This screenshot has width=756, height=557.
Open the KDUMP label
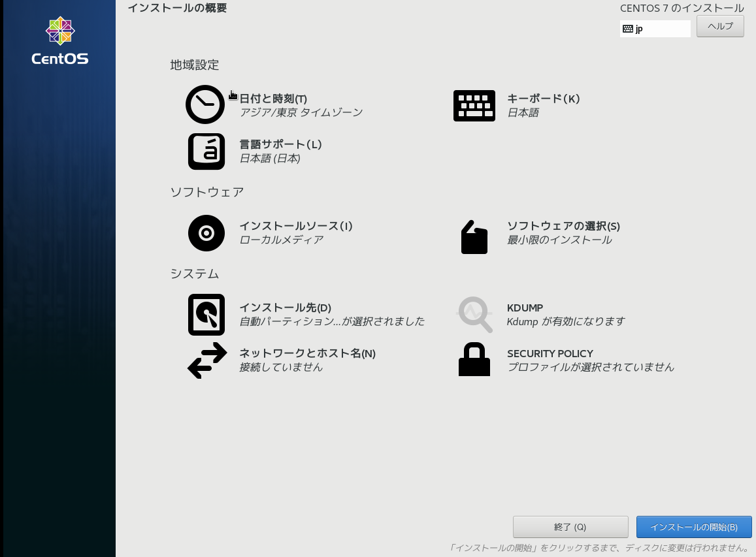[525, 308]
